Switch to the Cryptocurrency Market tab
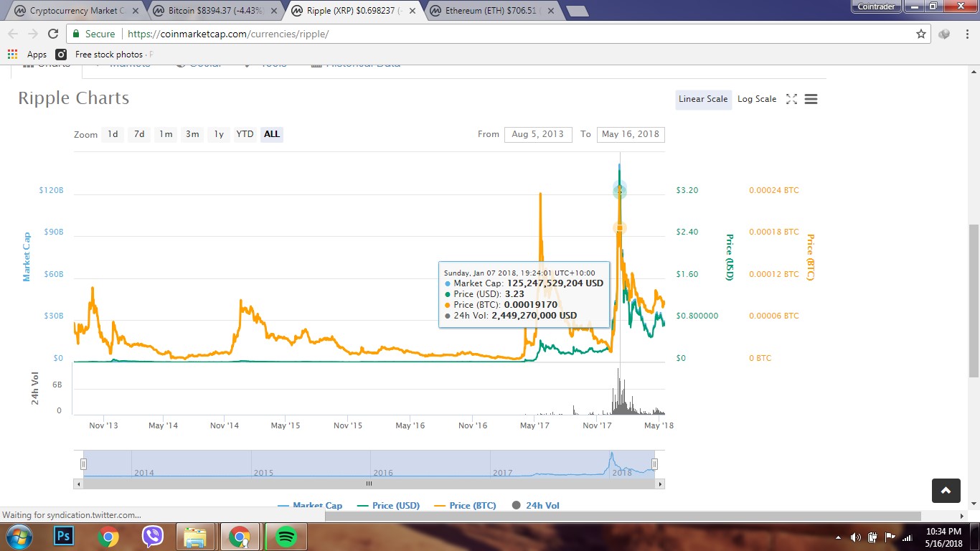Screen dimensions: 980x551 pos(76,11)
